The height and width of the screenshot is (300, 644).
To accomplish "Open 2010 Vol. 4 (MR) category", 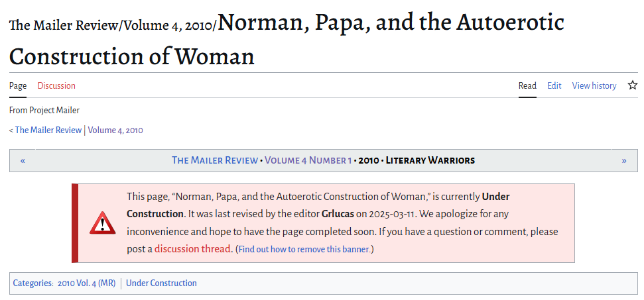I will [x=87, y=283].
